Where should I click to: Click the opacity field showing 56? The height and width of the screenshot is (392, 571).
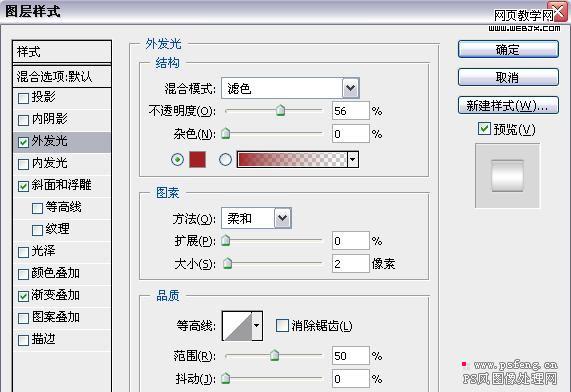pyautogui.click(x=351, y=111)
